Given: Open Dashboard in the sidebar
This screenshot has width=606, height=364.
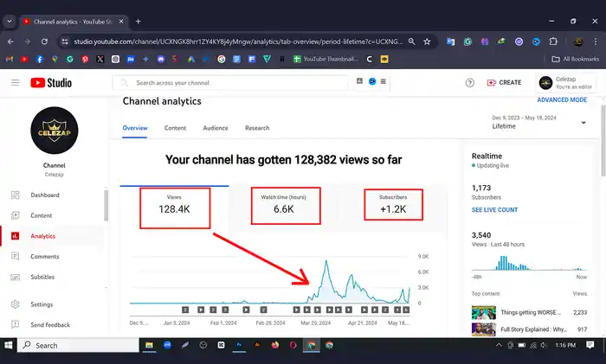Looking at the screenshot, I should pos(45,195).
